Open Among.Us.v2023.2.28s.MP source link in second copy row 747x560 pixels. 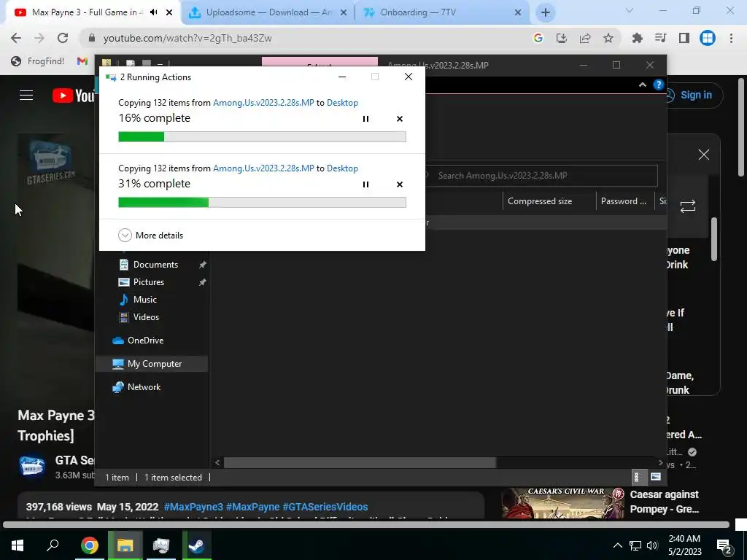coord(263,168)
